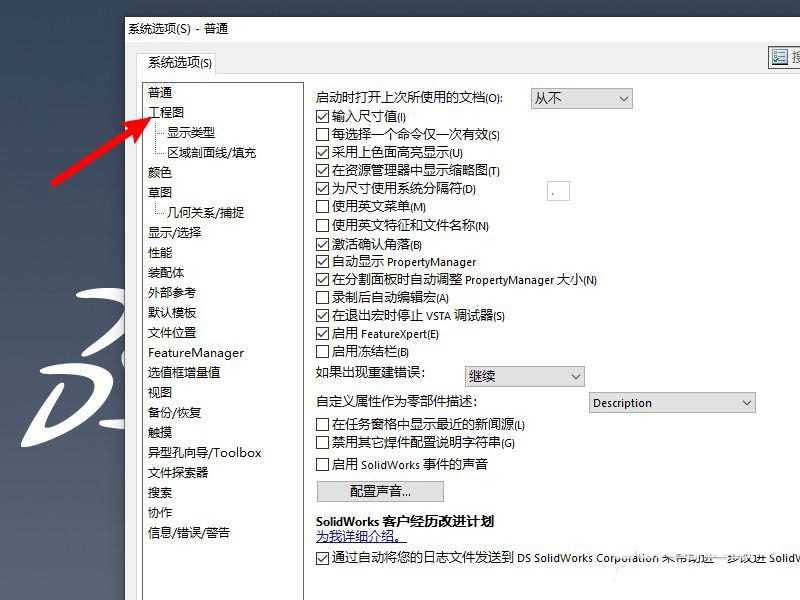800x600 pixels.
Task: Select 备份/恢复 from the options list
Action: 174,412
